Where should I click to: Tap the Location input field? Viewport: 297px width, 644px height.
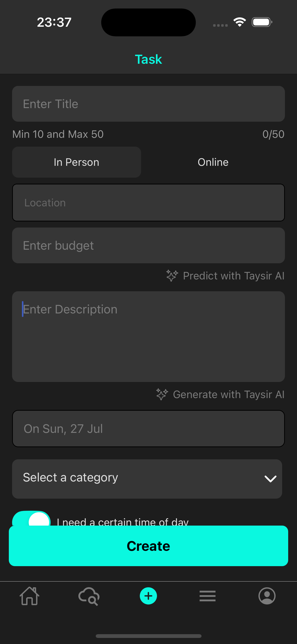[x=148, y=203]
